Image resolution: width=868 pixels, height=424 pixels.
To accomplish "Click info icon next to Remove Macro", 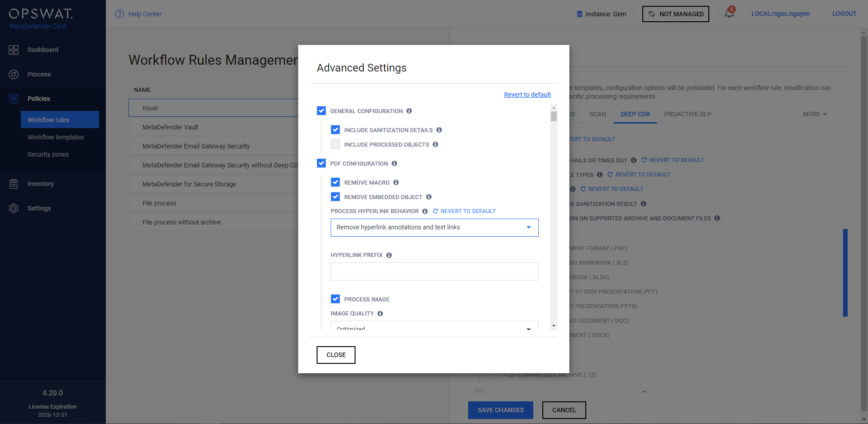I will [x=396, y=182].
